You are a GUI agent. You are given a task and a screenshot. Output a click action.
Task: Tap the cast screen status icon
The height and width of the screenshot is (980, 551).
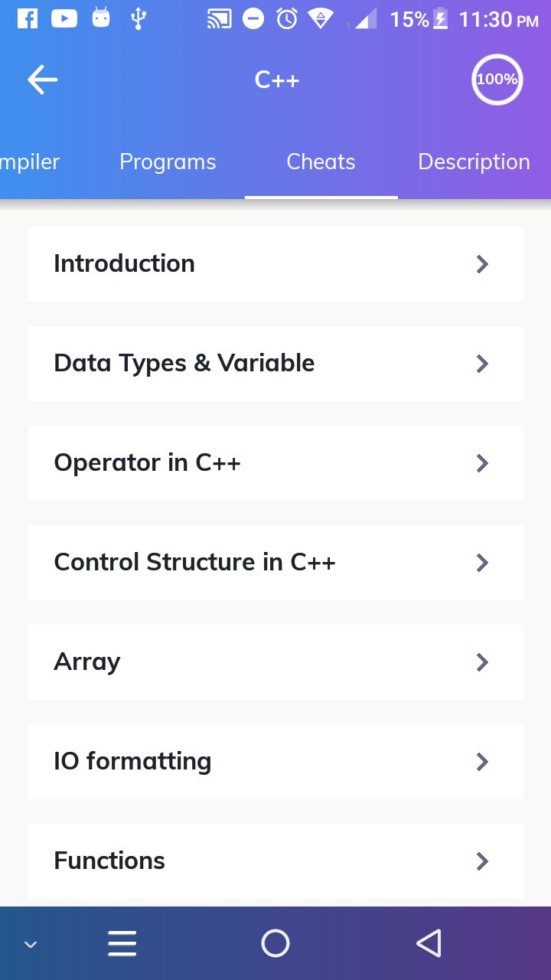coord(219,20)
